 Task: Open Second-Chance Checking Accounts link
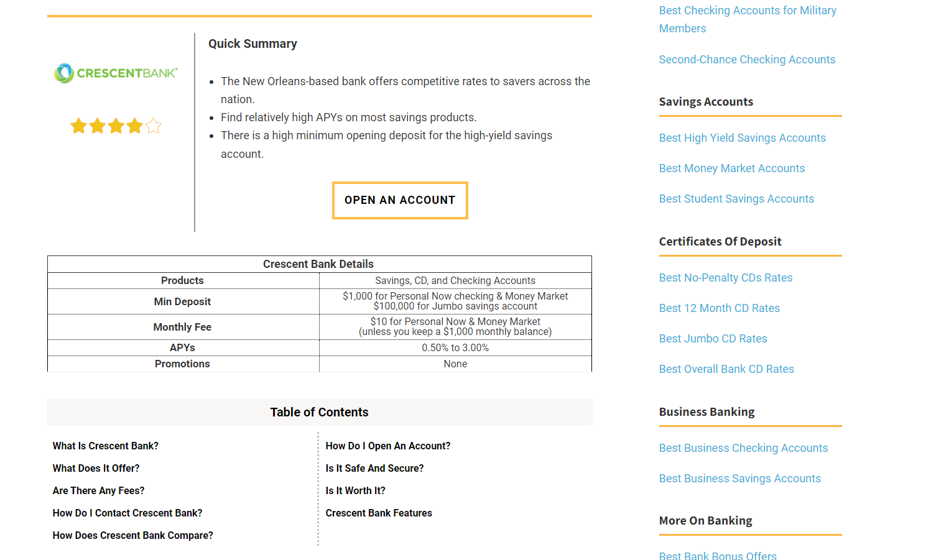[x=747, y=60]
